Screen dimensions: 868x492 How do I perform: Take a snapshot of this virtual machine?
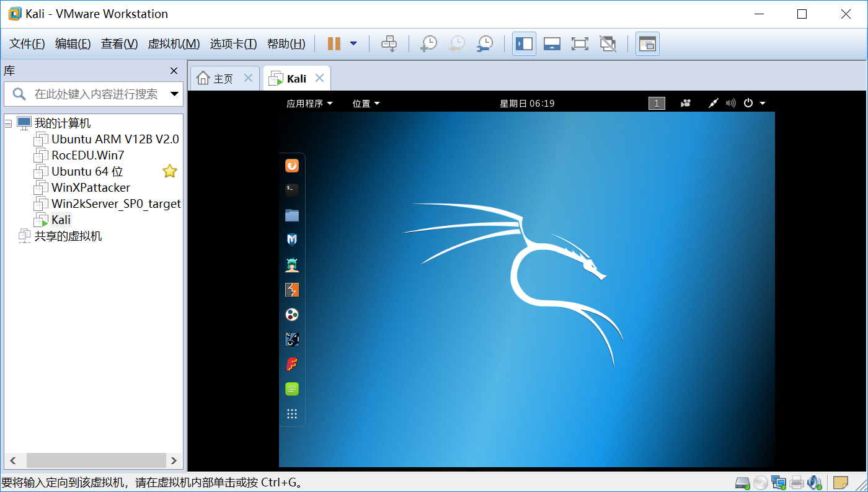pyautogui.click(x=428, y=43)
